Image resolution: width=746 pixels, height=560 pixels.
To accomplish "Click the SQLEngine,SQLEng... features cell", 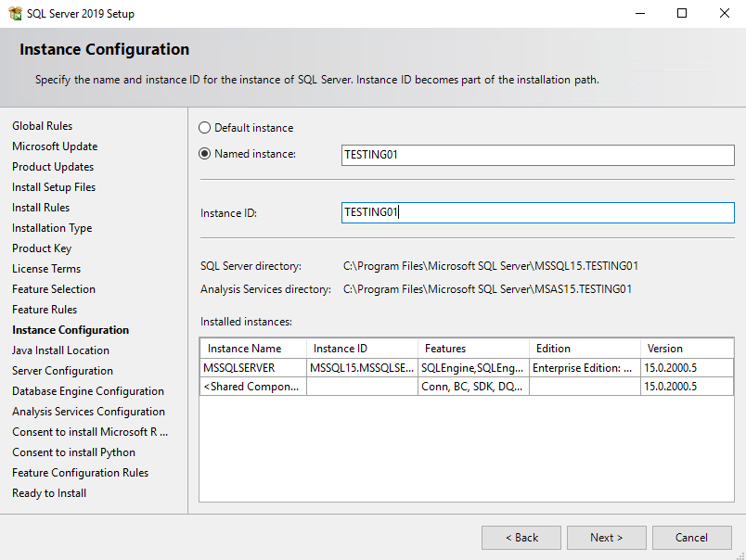I will coord(473,368).
